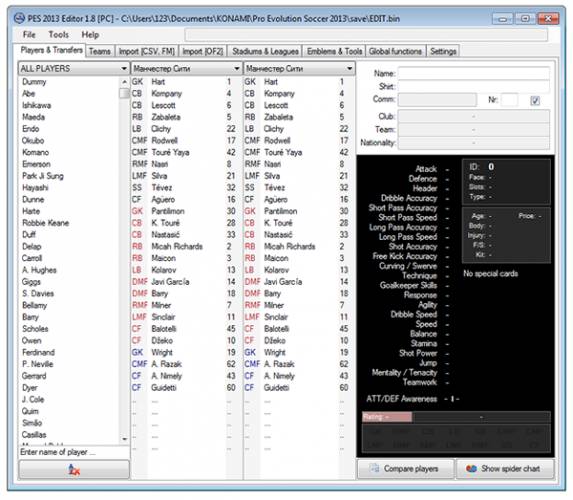The width and height of the screenshot is (573, 500).
Task: Select Bellamy in all players list
Action: click(x=35, y=305)
